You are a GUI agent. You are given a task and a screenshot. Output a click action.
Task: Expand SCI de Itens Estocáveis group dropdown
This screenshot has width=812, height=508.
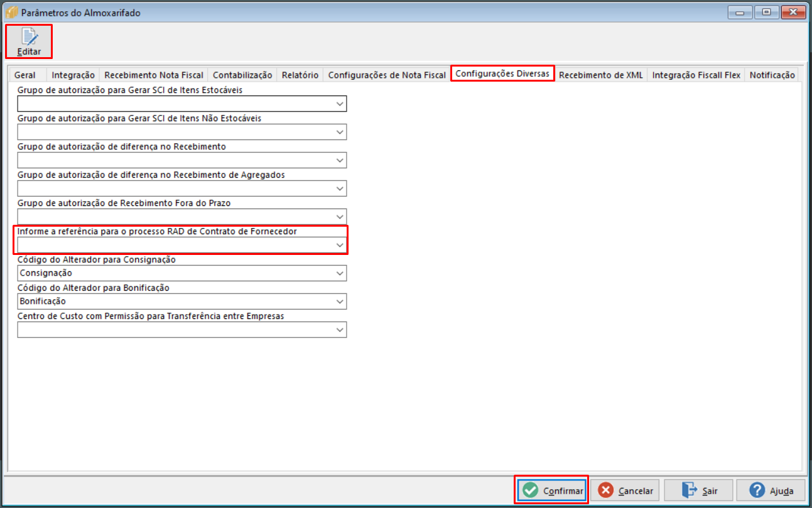point(340,104)
